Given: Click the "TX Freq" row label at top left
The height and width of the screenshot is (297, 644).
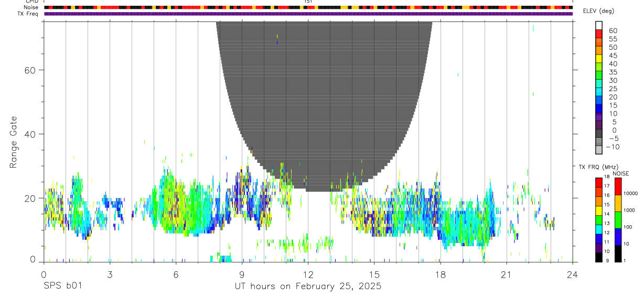Looking at the screenshot, I should [x=28, y=14].
